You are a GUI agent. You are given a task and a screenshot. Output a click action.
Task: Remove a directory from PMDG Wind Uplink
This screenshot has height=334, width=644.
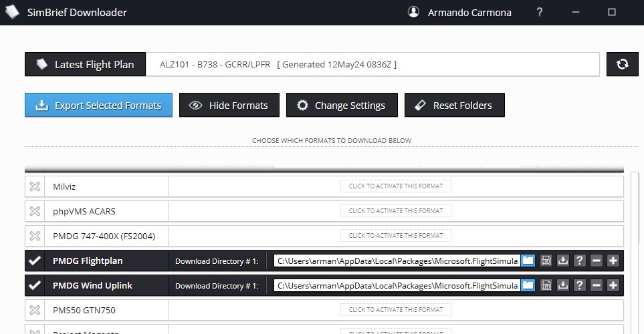pos(597,285)
